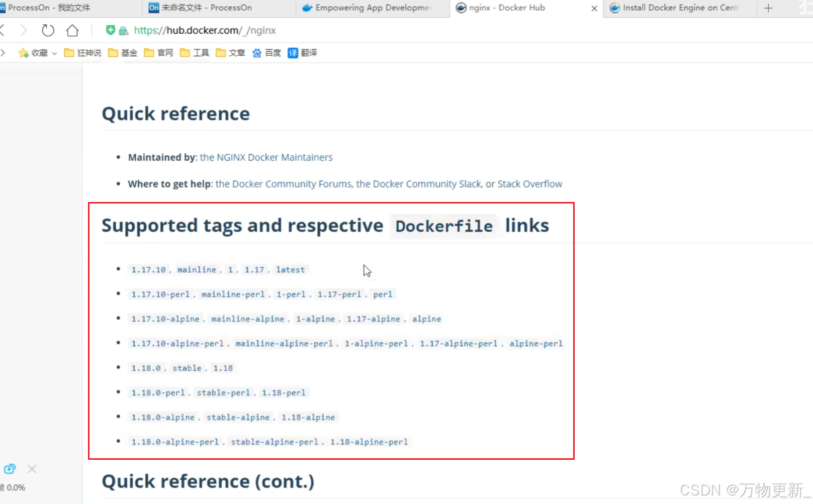This screenshot has height=504, width=813.
Task: Open the 1.17.10 tag link
Action: point(148,270)
